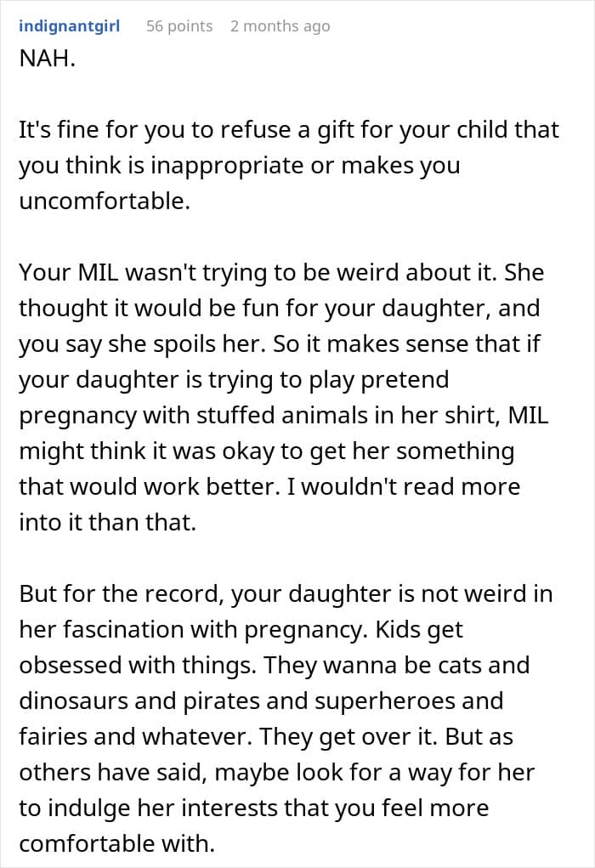Click the line others have said, maybe look
Screen dimensions: 595x868
pos(277,772)
